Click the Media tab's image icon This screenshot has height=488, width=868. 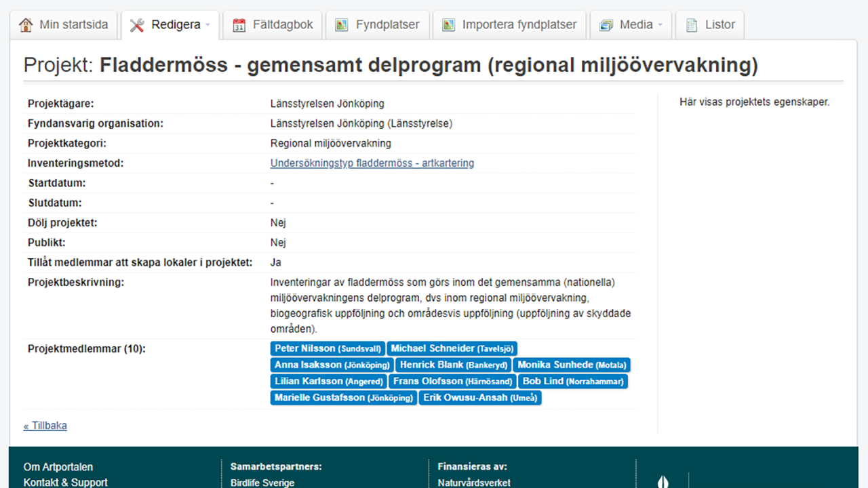(x=606, y=24)
